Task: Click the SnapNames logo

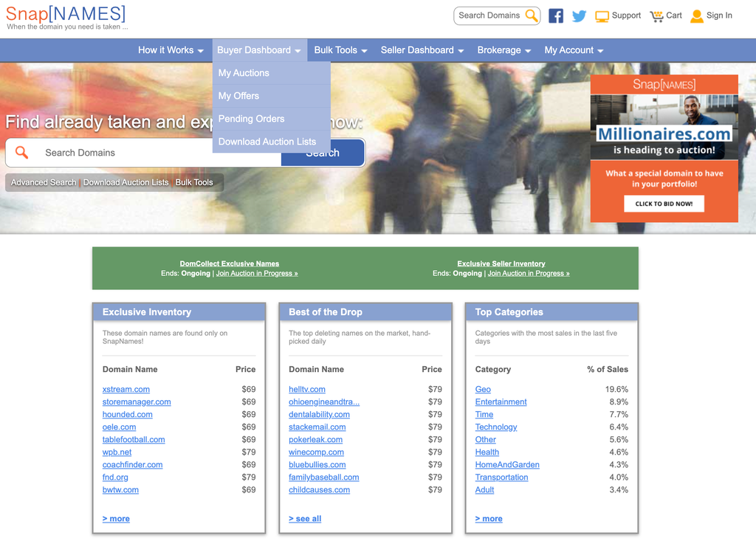Action: 66,17
